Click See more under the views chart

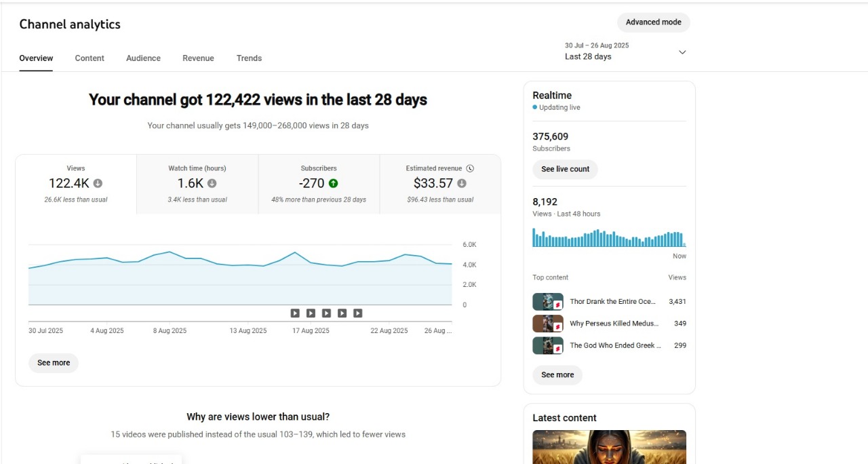pos(54,363)
